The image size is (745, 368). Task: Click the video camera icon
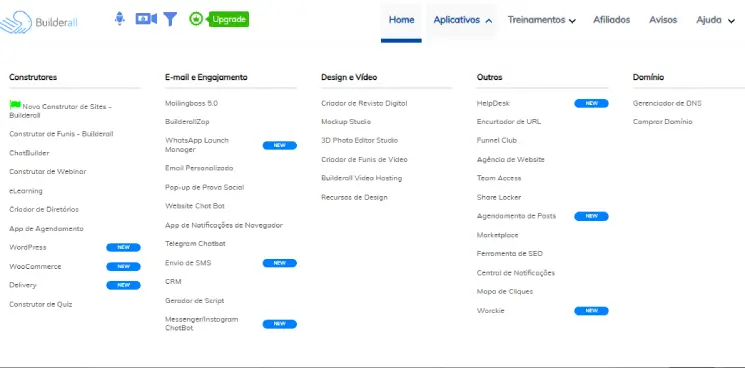[x=146, y=19]
